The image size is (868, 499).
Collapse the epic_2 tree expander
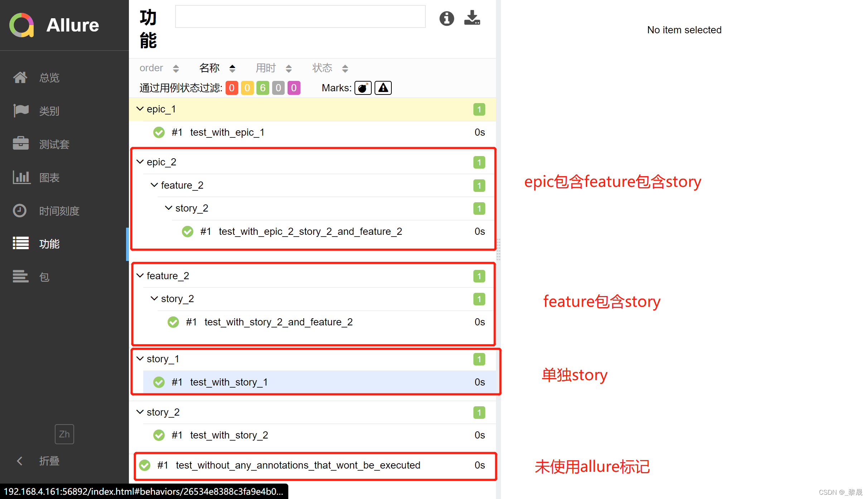click(141, 161)
